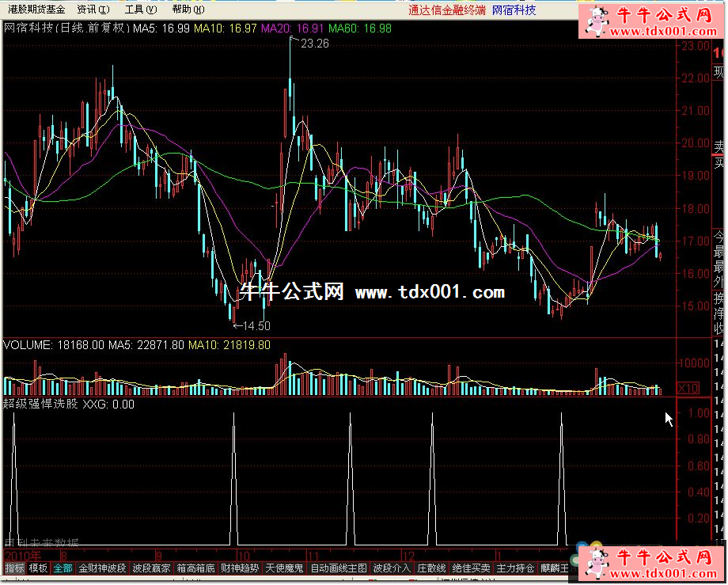Click the 0.60 indicator axis label
Image resolution: width=728 pixels, height=585 pixels.
pyautogui.click(x=698, y=465)
